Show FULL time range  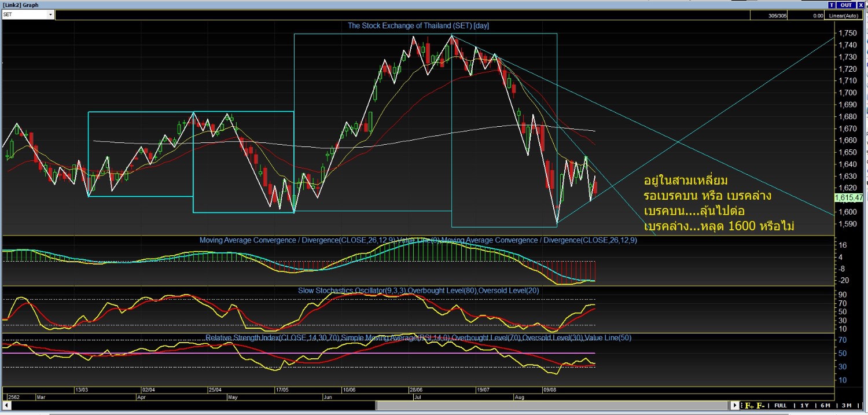pyautogui.click(x=780, y=406)
